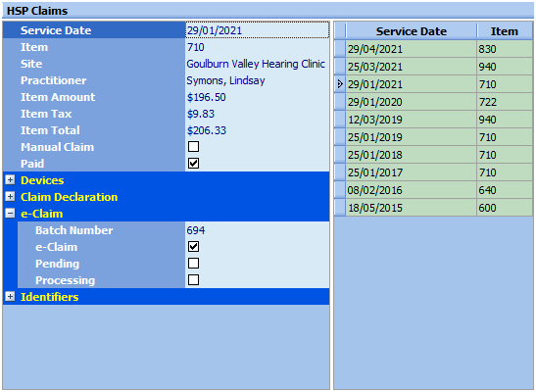
Task: Toggle the Manual Claim checkbox
Action: pyautogui.click(x=193, y=147)
